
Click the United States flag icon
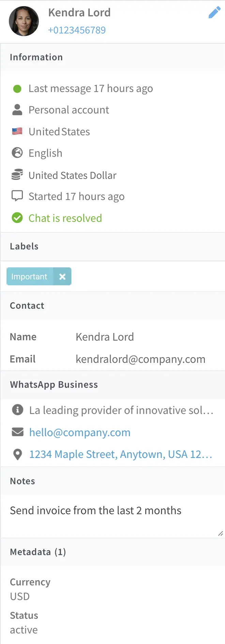[x=17, y=131]
